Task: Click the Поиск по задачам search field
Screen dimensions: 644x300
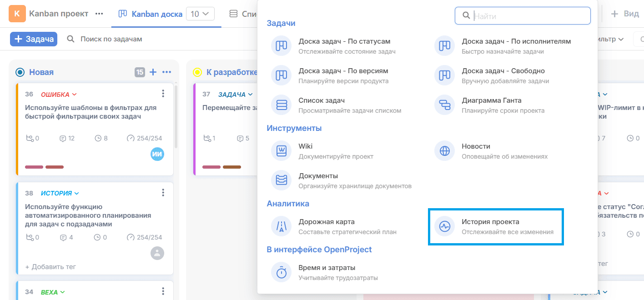Action: [x=111, y=39]
